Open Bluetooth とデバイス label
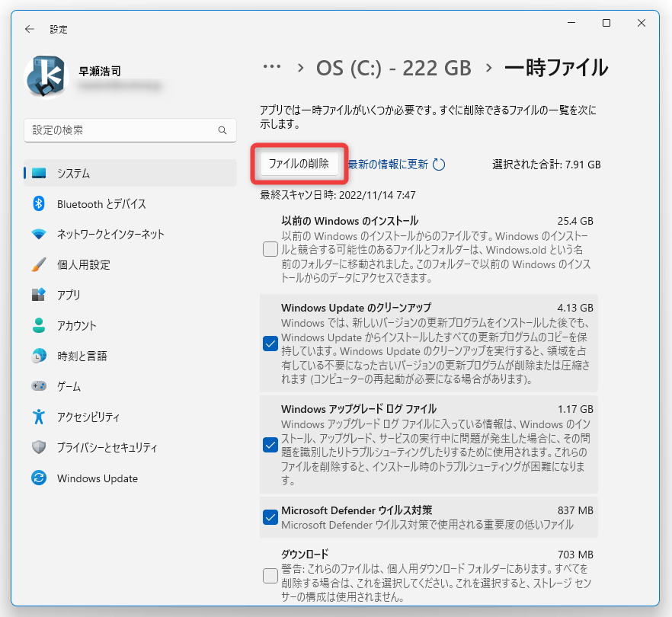The height and width of the screenshot is (617, 672). 101,204
